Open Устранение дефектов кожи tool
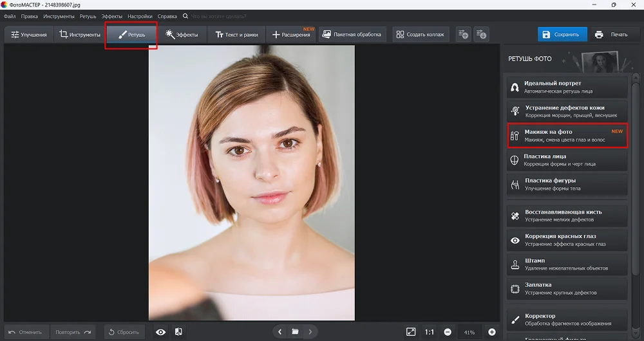The width and height of the screenshot is (644, 341). pos(567,111)
